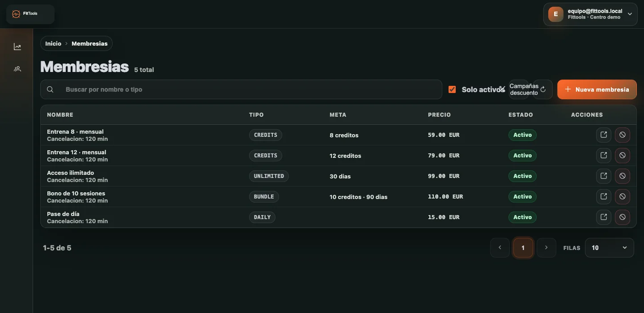Click the DAILY type badge
This screenshot has width=644, height=313.
[262, 217]
